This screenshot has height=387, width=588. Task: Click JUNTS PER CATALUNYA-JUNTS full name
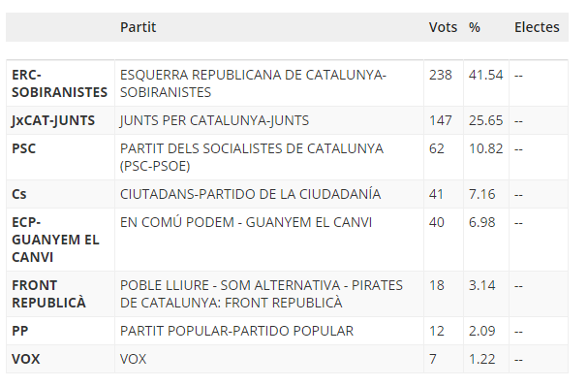(x=214, y=120)
